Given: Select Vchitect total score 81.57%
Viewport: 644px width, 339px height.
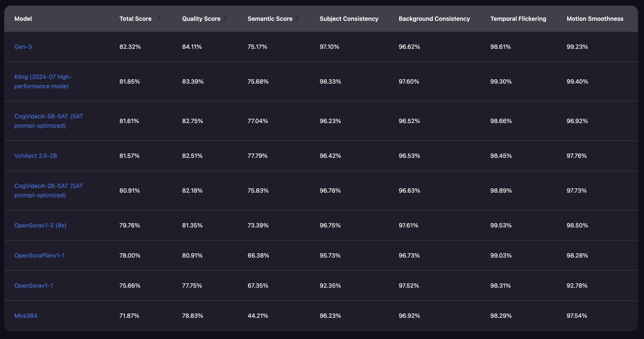Looking at the screenshot, I should coord(129,156).
